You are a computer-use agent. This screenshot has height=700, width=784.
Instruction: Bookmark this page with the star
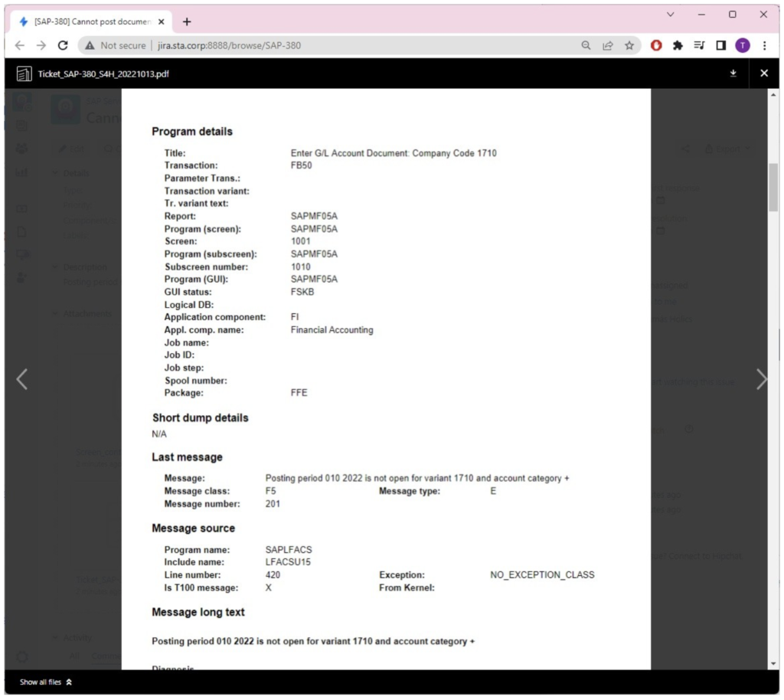[x=629, y=45]
